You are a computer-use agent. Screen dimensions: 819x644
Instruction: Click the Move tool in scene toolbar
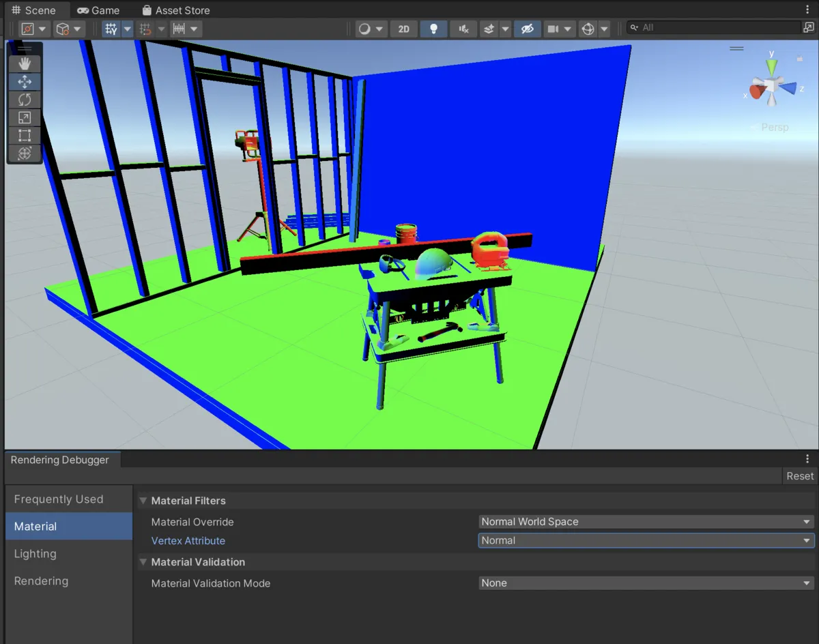click(x=25, y=82)
